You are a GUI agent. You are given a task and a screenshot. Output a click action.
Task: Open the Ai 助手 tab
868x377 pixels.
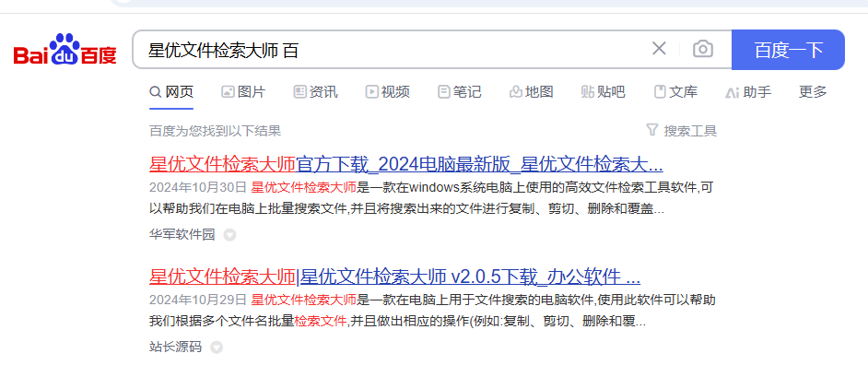point(748,92)
